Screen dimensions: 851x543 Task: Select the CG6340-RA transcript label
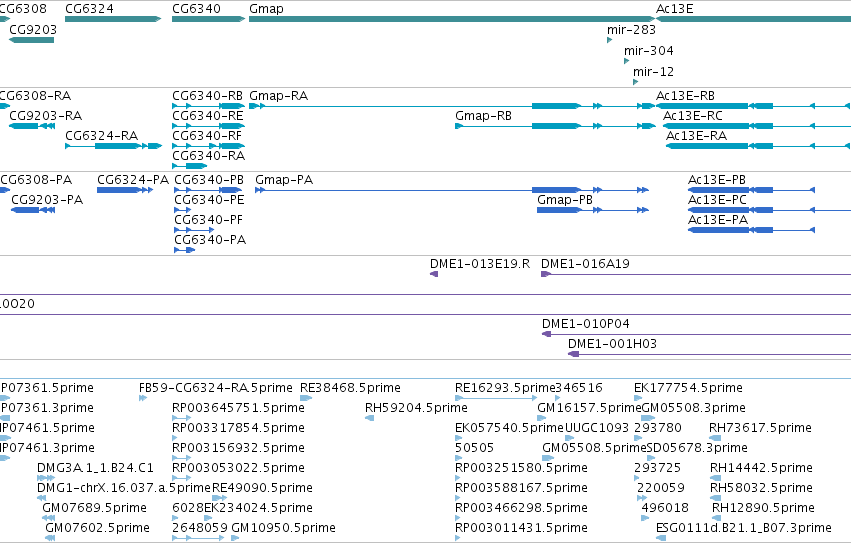pyautogui.click(x=208, y=156)
